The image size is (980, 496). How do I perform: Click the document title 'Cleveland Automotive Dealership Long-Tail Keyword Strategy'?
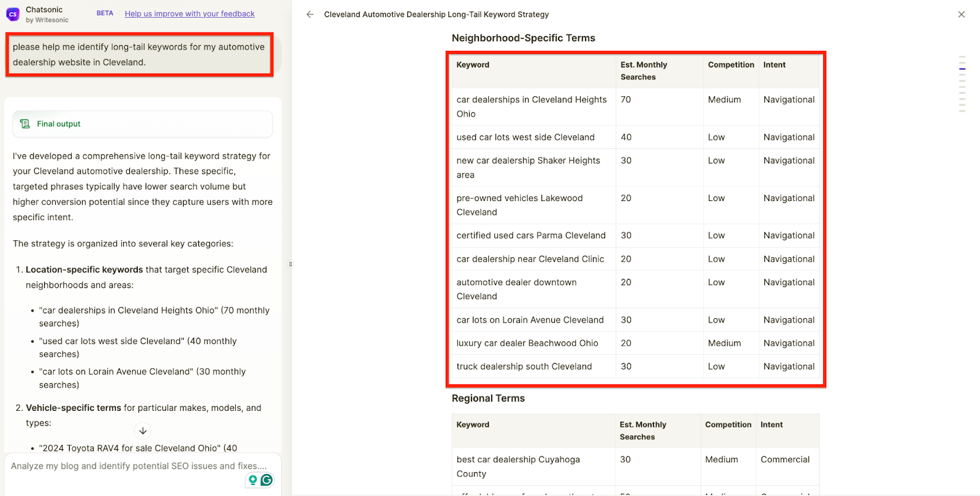point(436,14)
